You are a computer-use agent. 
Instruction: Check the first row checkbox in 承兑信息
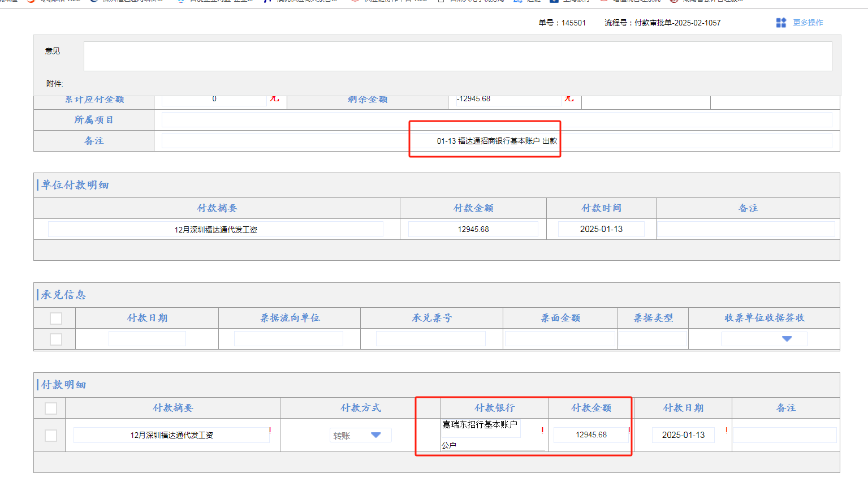click(x=56, y=339)
